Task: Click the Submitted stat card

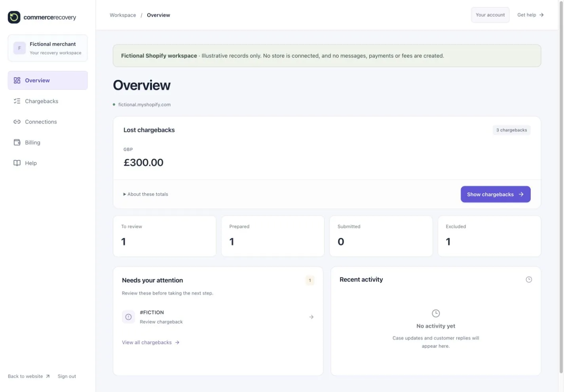Action: [381, 236]
